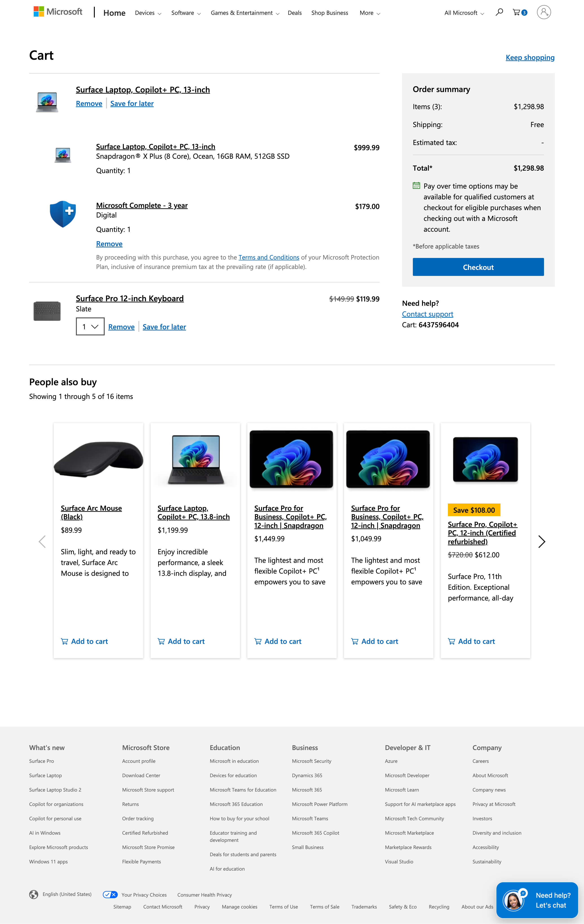
Task: Remove the Surface Pro 12-inch Keyboard
Action: [121, 327]
